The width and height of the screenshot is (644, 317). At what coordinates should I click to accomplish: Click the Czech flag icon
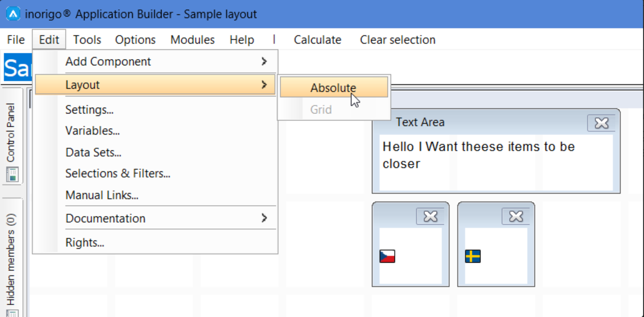[x=387, y=256]
